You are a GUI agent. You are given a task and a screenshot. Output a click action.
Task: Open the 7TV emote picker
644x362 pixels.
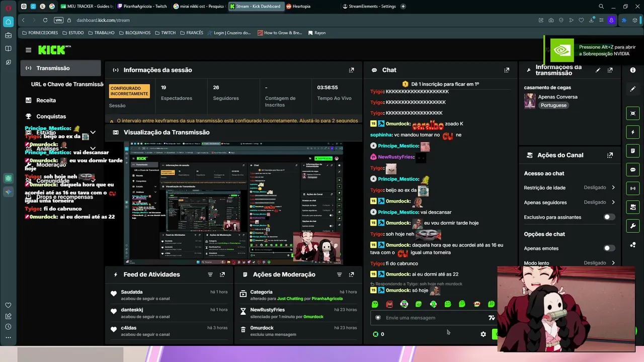coord(492,318)
